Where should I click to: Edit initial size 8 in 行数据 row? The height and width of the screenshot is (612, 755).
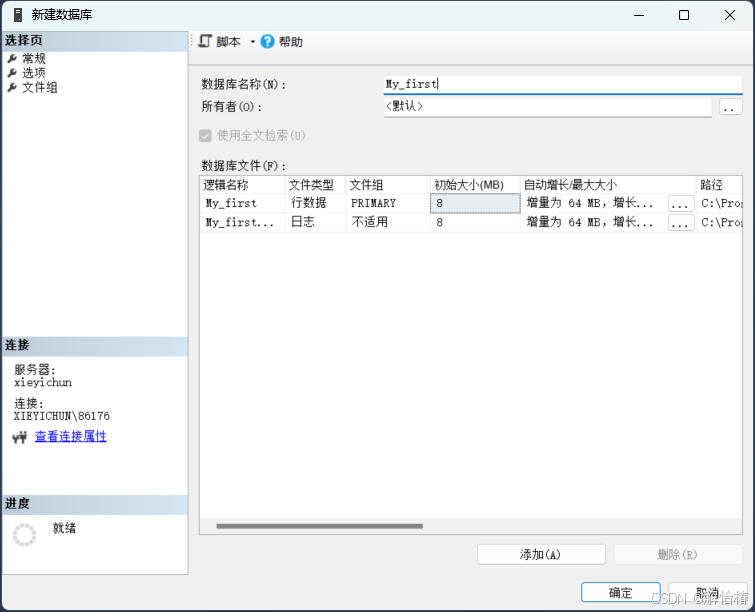coord(475,203)
